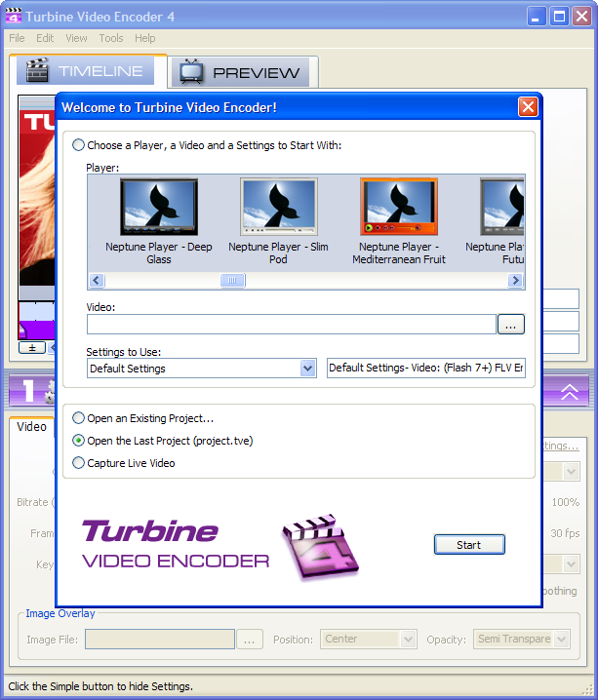Click the Start button
598x700 pixels.
469,545
